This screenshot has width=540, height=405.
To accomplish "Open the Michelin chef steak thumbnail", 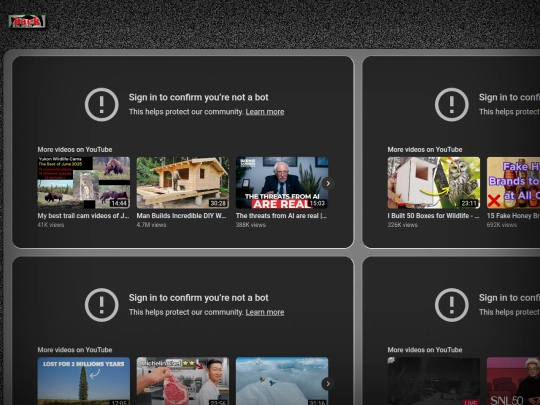I will 183,381.
